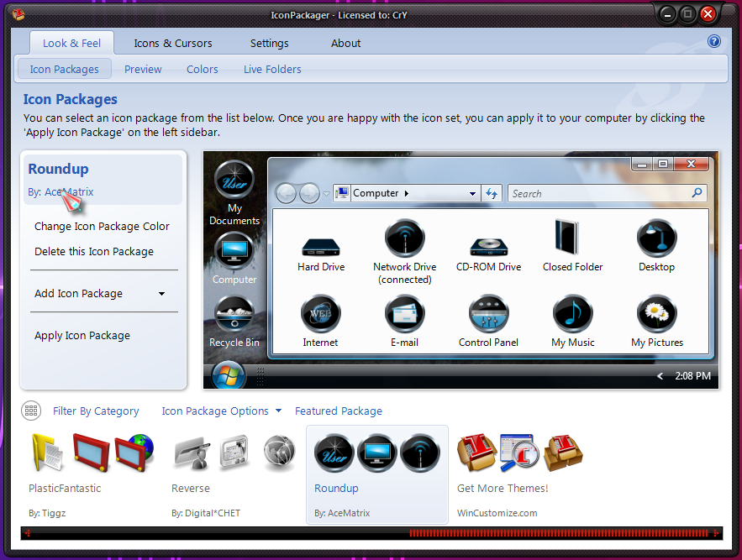Open the nav history dropdown beside forward arrow

point(326,193)
